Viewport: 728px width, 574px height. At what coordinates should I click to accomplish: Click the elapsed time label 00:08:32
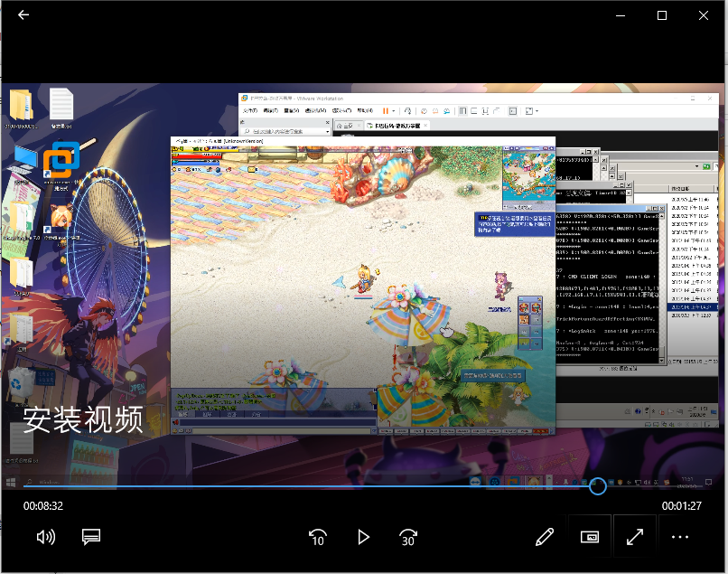43,506
